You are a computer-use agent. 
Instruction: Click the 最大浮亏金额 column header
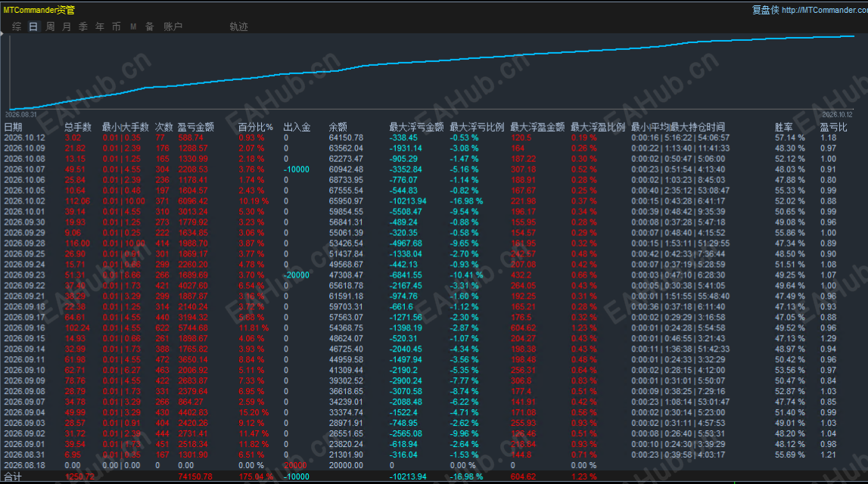(x=416, y=127)
